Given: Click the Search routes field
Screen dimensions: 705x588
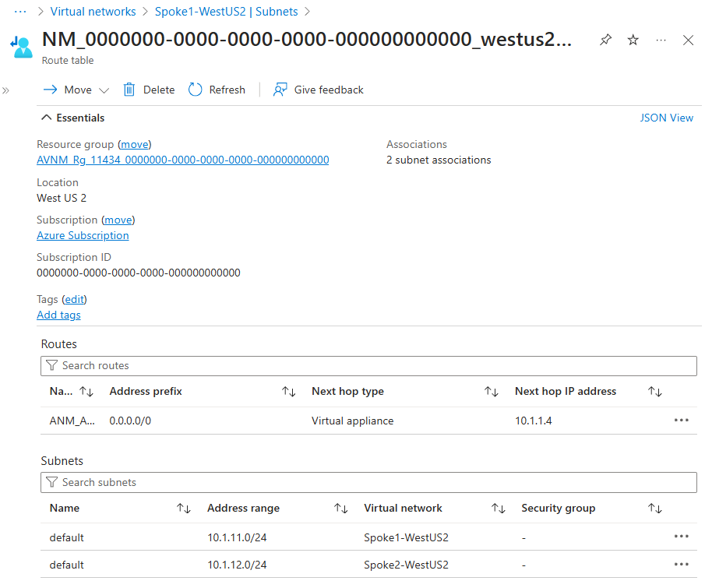Looking at the screenshot, I should [368, 366].
